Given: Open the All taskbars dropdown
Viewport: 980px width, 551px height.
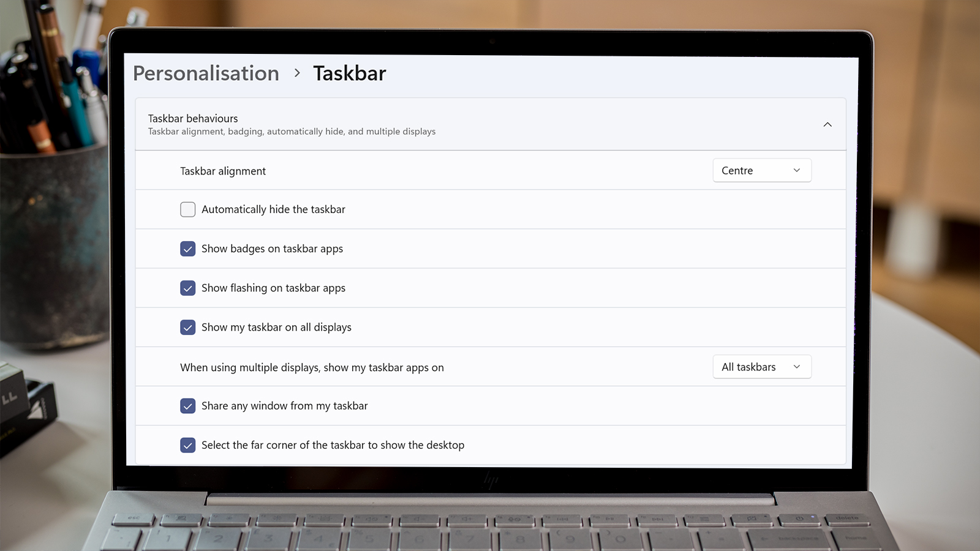Looking at the screenshot, I should [762, 367].
